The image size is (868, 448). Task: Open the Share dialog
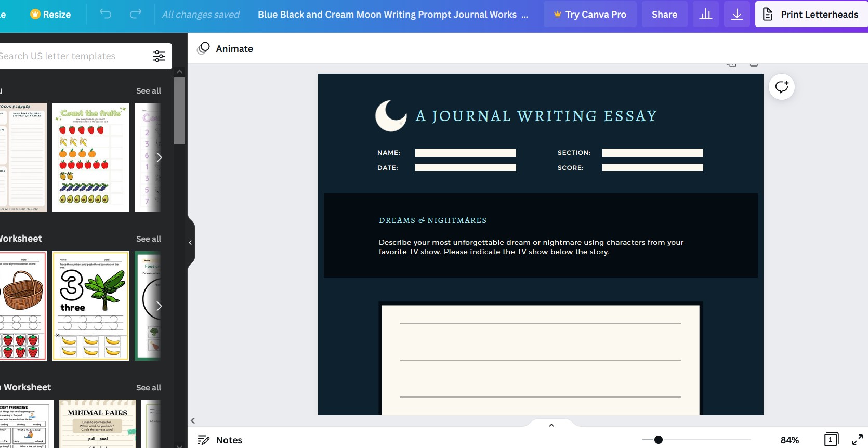[x=664, y=14]
